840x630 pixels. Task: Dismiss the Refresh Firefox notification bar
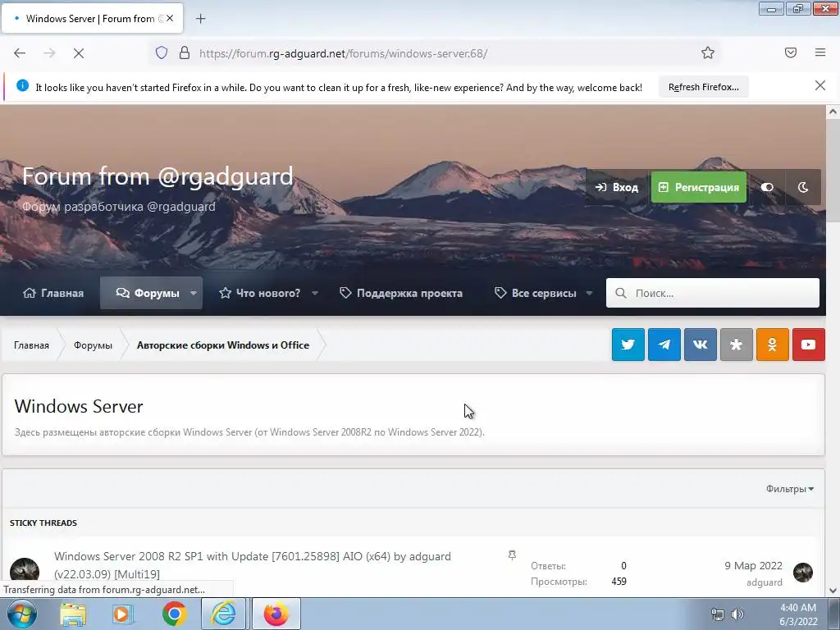click(x=820, y=85)
